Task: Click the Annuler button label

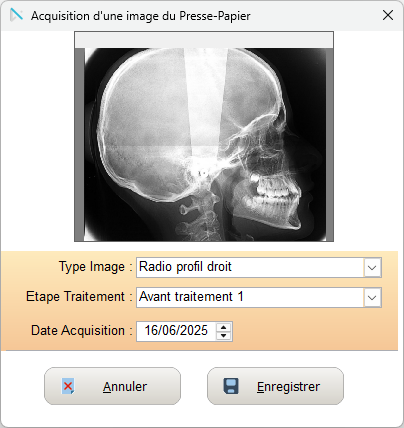Action: pyautogui.click(x=125, y=387)
